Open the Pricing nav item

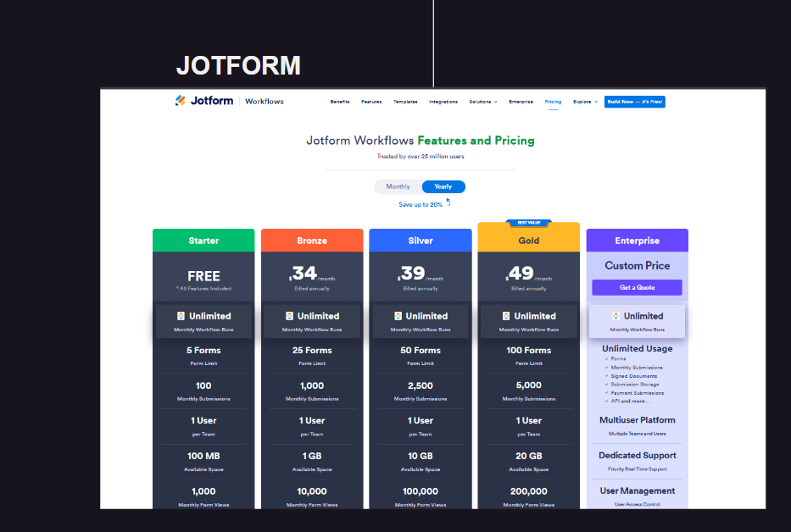tap(553, 102)
